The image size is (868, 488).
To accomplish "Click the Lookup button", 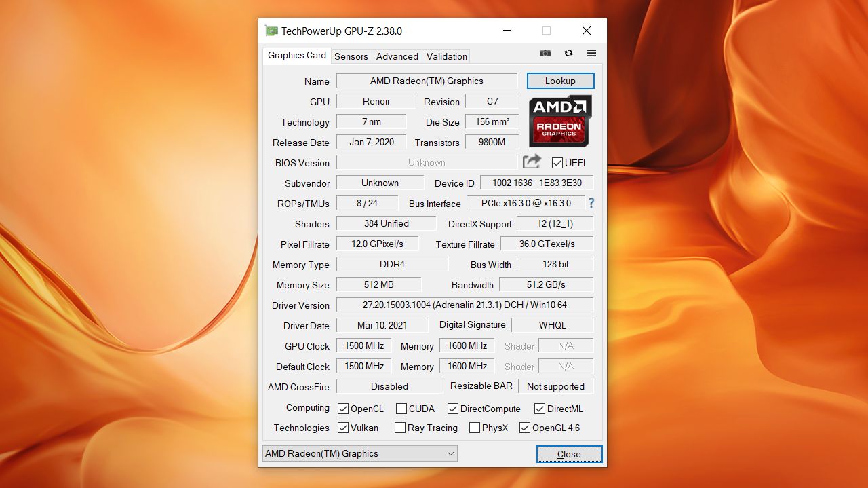I will pyautogui.click(x=560, y=81).
